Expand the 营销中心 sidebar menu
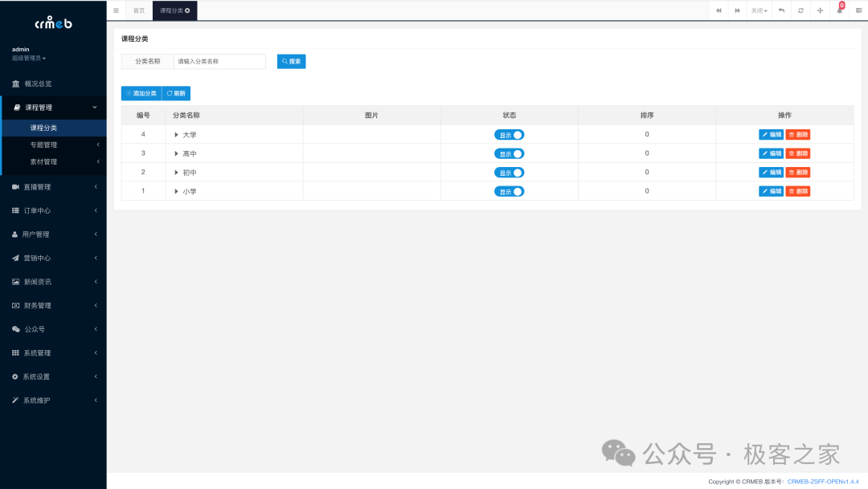Screen dimensions: 868x489 53,259
